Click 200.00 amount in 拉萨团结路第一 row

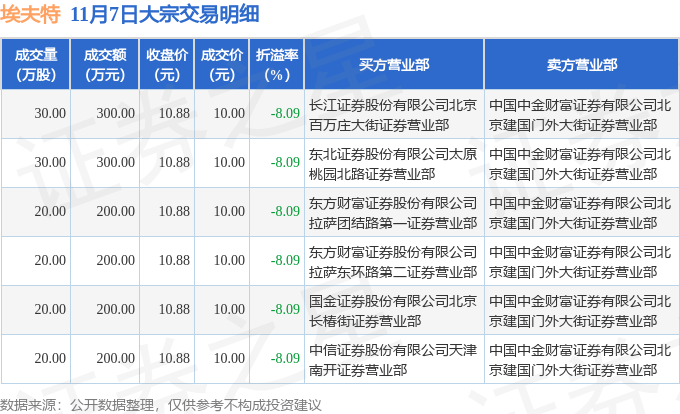pos(115,211)
